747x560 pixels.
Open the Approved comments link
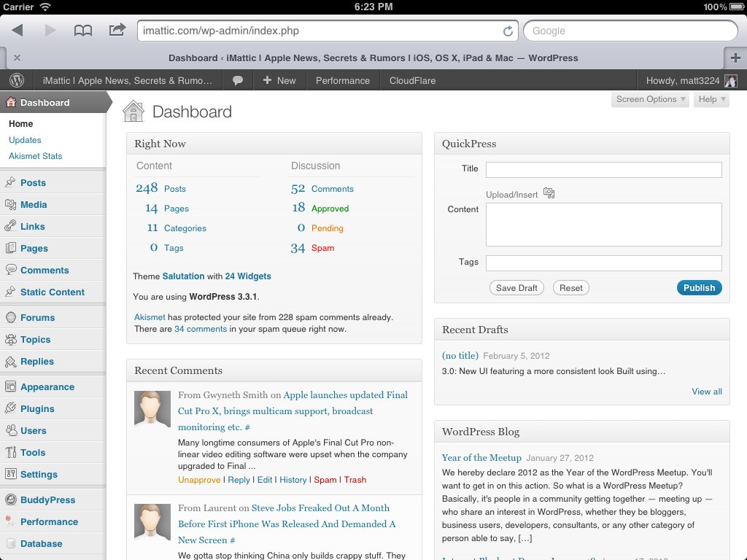pos(330,208)
